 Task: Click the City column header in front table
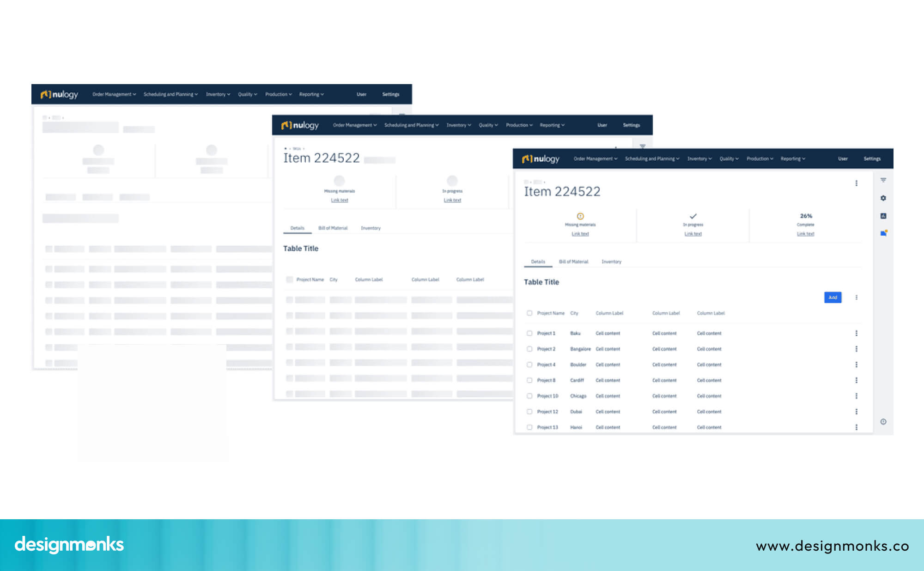pos(574,313)
